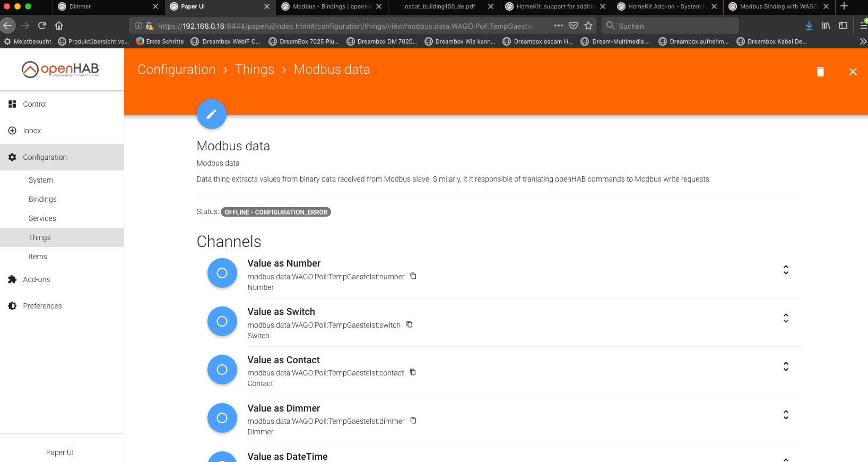
Task: Open the downloads panel
Action: pyautogui.click(x=809, y=25)
